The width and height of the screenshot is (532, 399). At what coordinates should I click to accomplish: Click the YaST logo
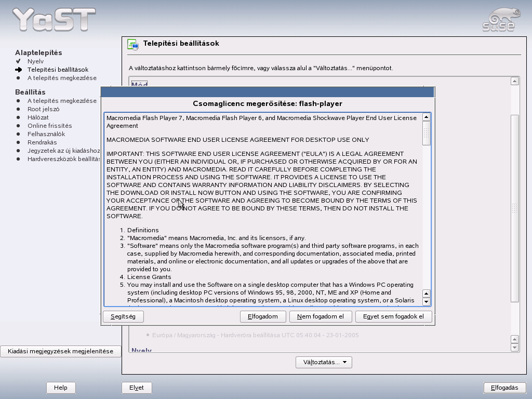point(54,20)
